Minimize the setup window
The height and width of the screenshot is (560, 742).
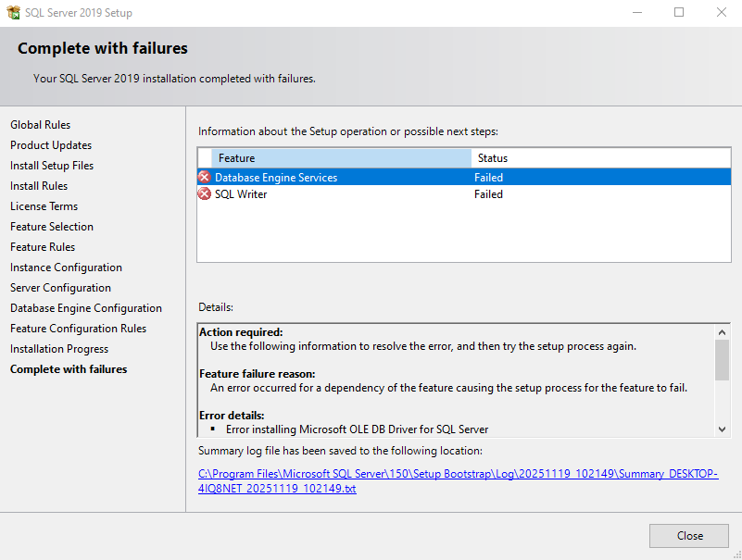636,13
